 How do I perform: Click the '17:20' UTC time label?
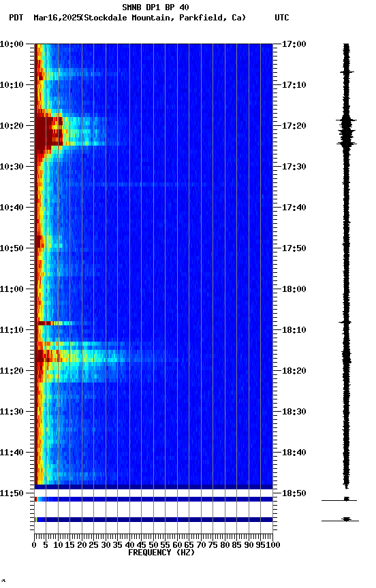294,126
